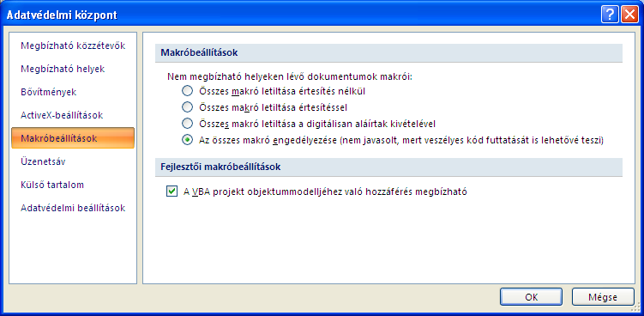The height and width of the screenshot is (316, 644).
Task: Choose Összes makró letiltása értesítéssel option
Action: click(187, 107)
